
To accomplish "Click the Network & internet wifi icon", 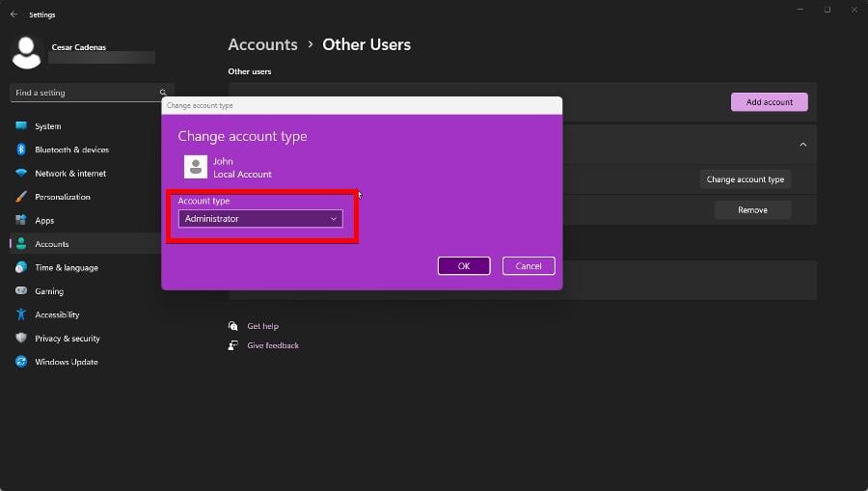I will (21, 173).
